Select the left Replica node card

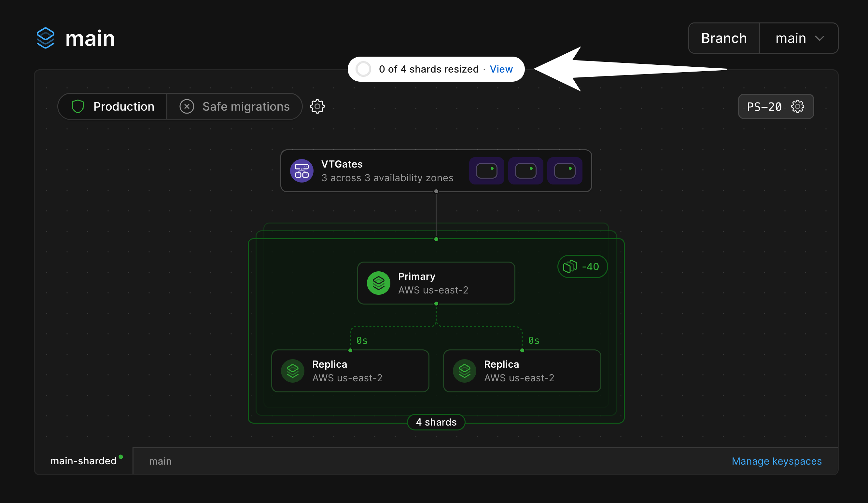350,371
